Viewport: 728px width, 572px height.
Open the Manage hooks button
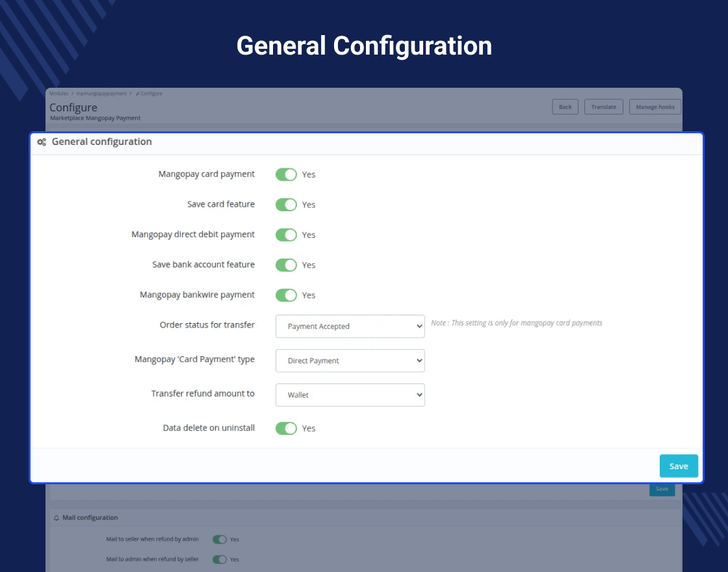point(655,107)
